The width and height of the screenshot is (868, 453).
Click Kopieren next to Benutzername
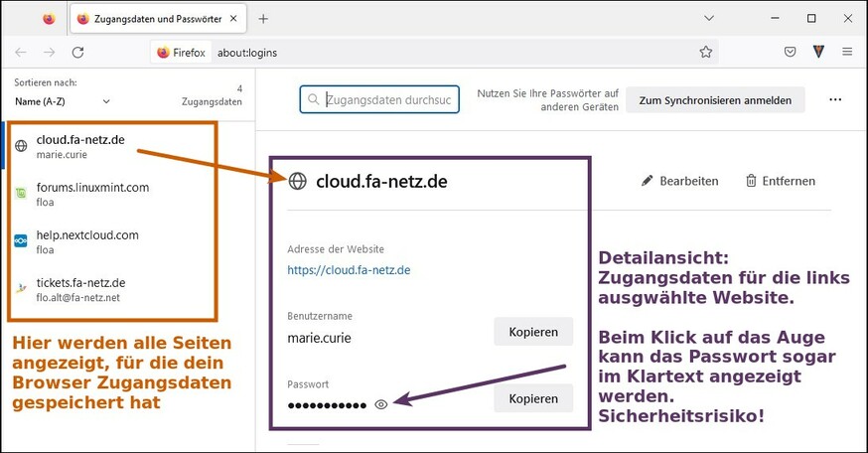(x=533, y=331)
